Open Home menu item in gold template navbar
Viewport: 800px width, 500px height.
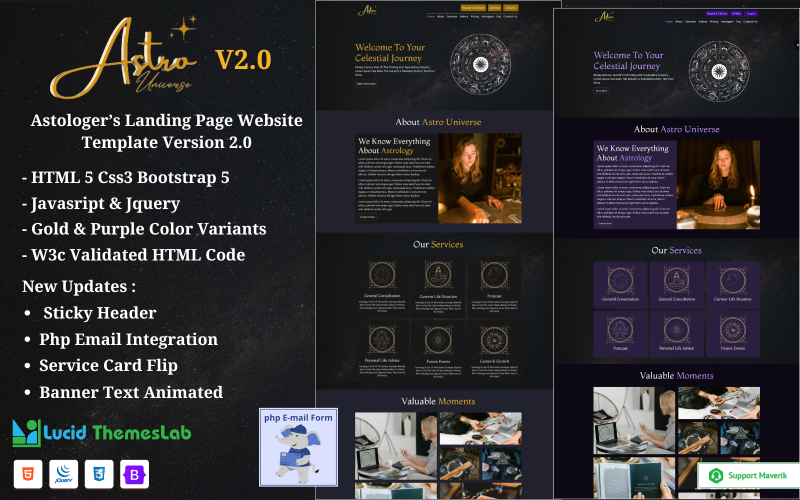click(x=431, y=17)
